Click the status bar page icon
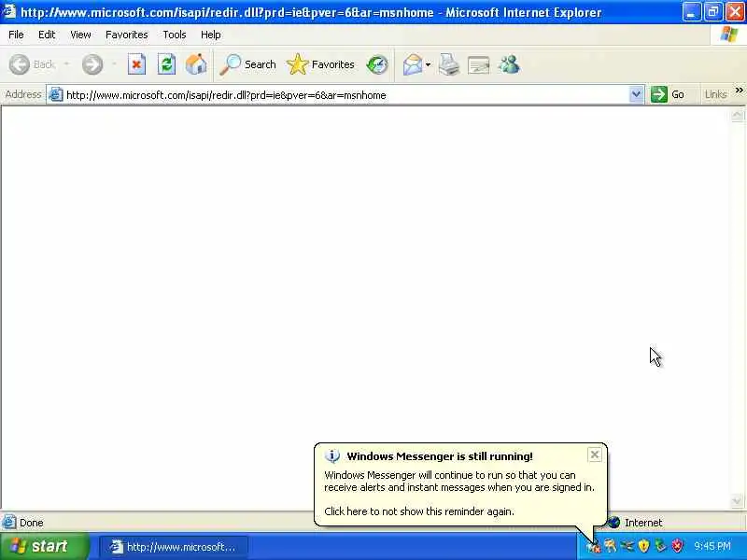 pyautogui.click(x=8, y=523)
